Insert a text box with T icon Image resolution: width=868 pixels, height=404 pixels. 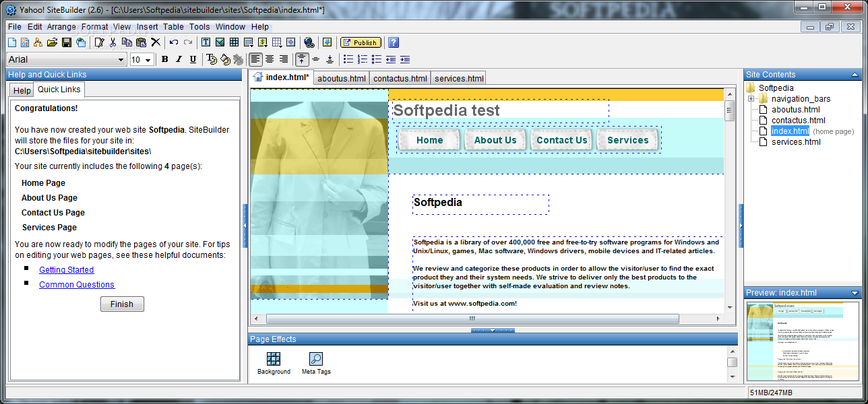(x=206, y=42)
